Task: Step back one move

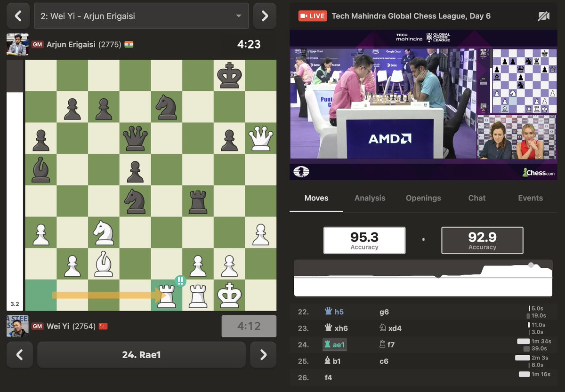Action: coord(20,355)
